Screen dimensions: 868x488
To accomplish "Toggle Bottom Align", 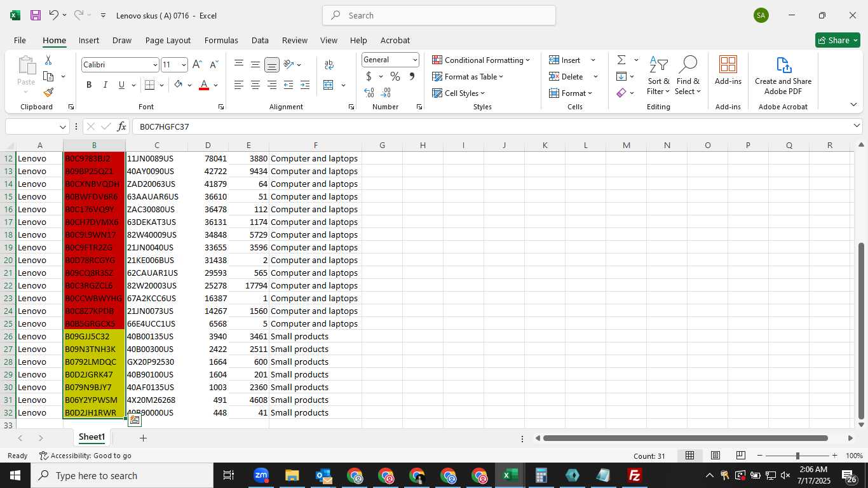I will coord(272,65).
